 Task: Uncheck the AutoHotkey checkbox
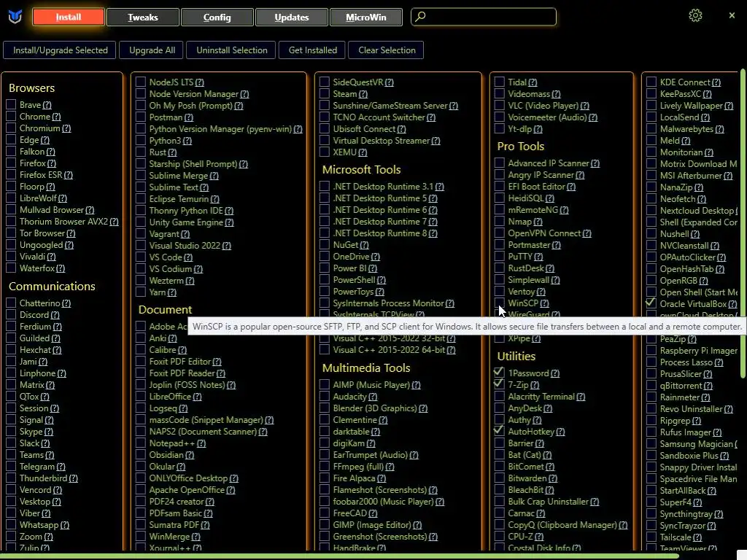coord(499,432)
